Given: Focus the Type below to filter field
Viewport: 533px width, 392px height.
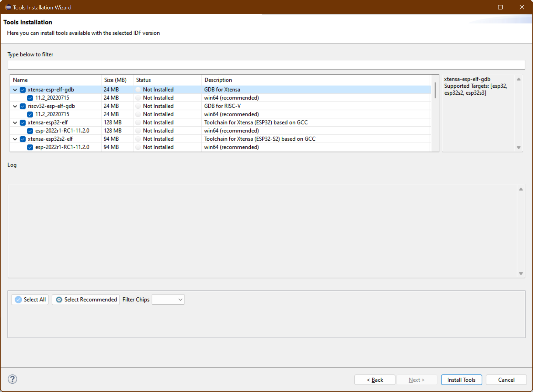Looking at the screenshot, I should tap(266, 65).
